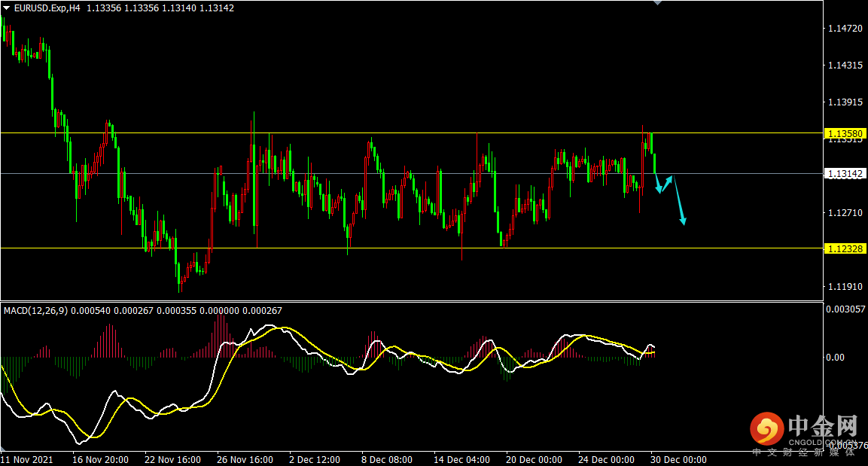Viewport: 868px width, 466px height.
Task: Click the 1.12328 yellow price label
Action: click(x=845, y=248)
